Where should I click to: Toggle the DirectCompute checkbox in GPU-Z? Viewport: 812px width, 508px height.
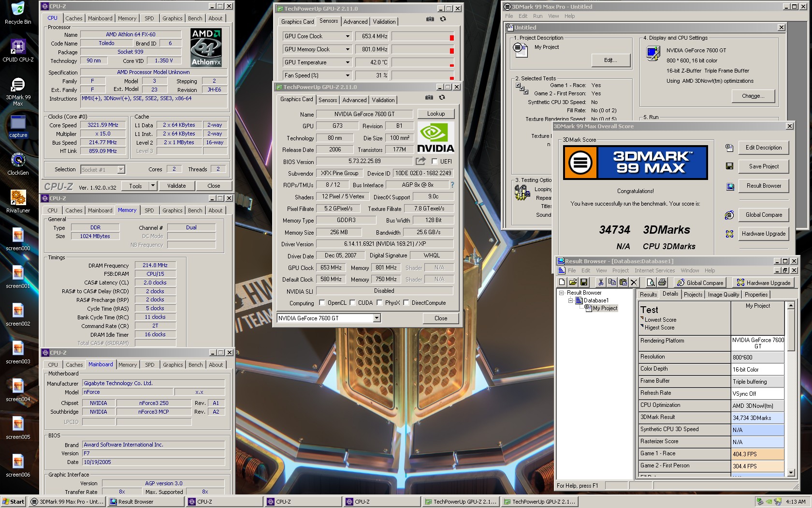tap(406, 303)
